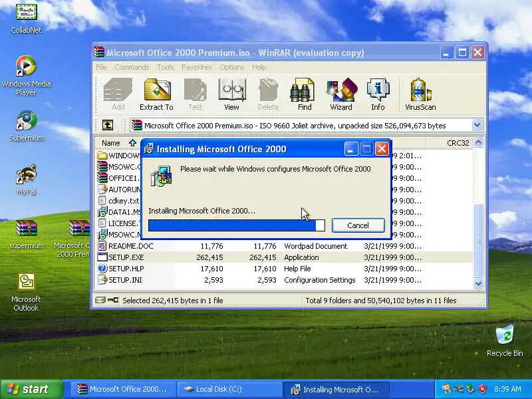Viewport: 532px width, 399px height.
Task: Select the Supermium browser shortcut with the arrow overlay
Action: [26, 126]
